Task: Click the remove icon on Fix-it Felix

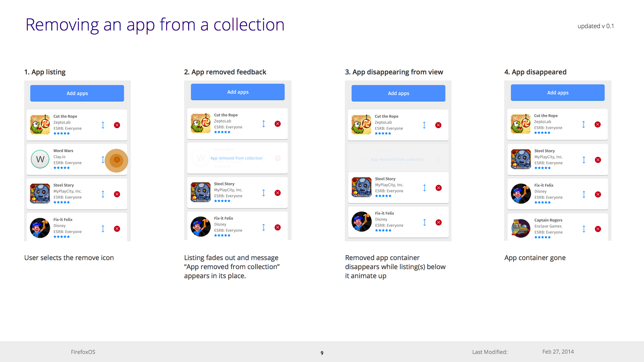Action: [117, 229]
